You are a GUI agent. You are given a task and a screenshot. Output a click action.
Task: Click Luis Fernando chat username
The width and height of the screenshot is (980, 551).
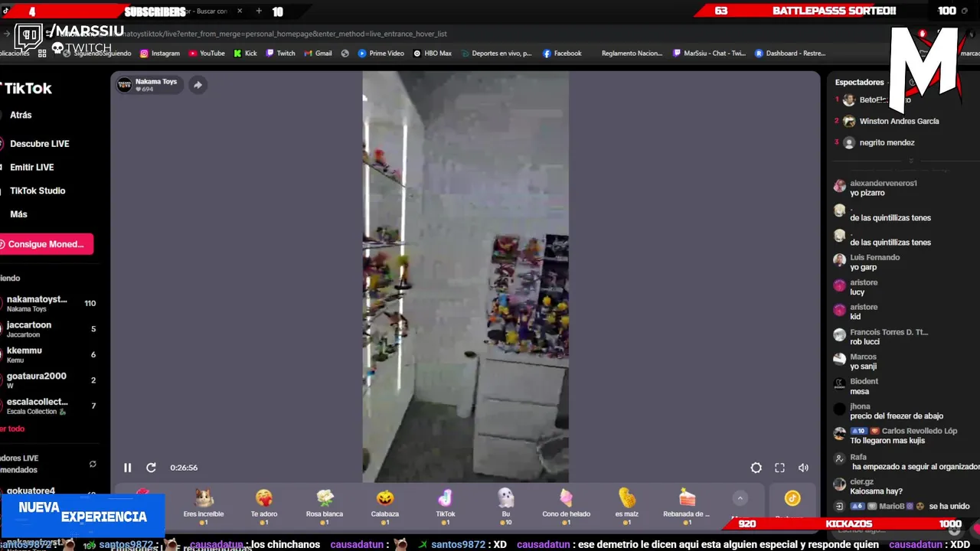point(874,258)
